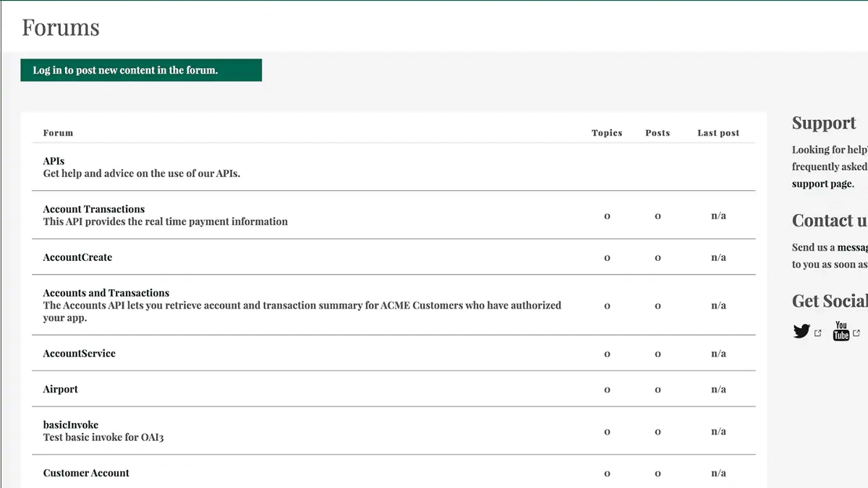Screen dimensions: 868x488
Task: Click the Forum column header
Action: point(58,133)
